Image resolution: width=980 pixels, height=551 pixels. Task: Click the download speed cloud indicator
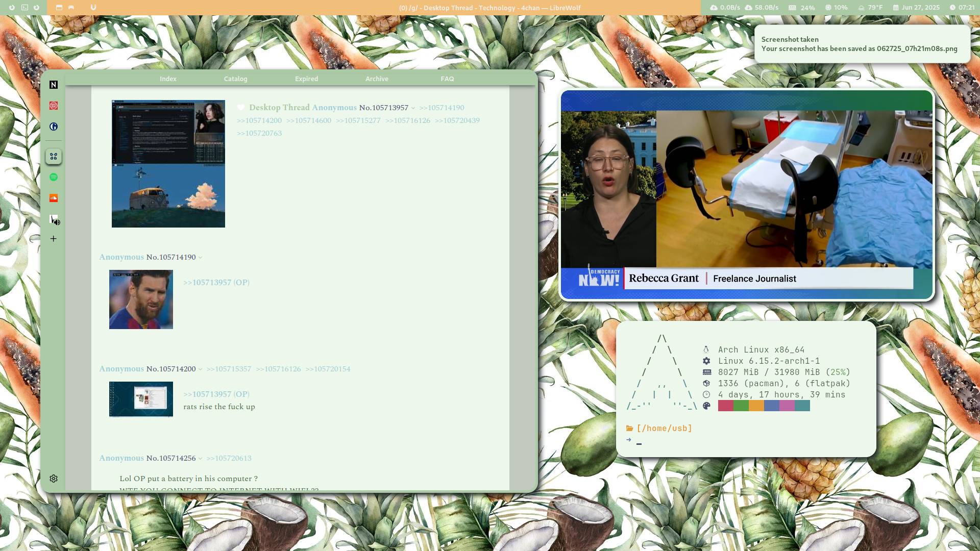[x=748, y=8]
